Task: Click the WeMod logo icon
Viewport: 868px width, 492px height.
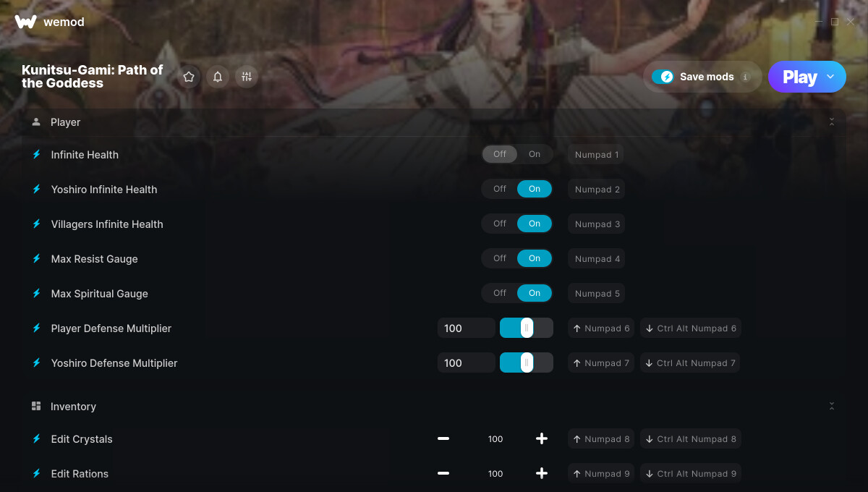Action: 25,22
